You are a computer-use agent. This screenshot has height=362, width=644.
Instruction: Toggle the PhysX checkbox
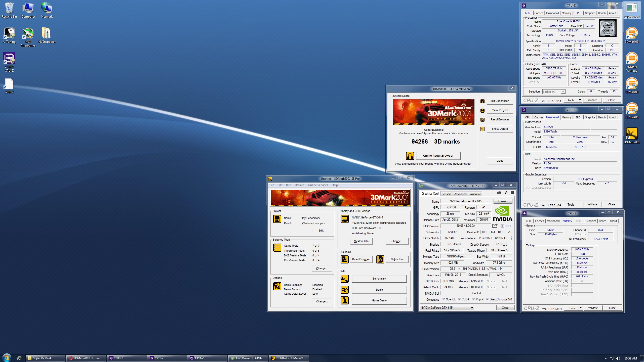pos(474,299)
